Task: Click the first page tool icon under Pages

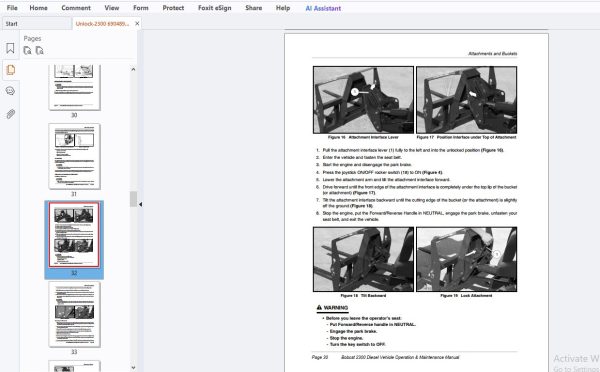Action: [27, 50]
